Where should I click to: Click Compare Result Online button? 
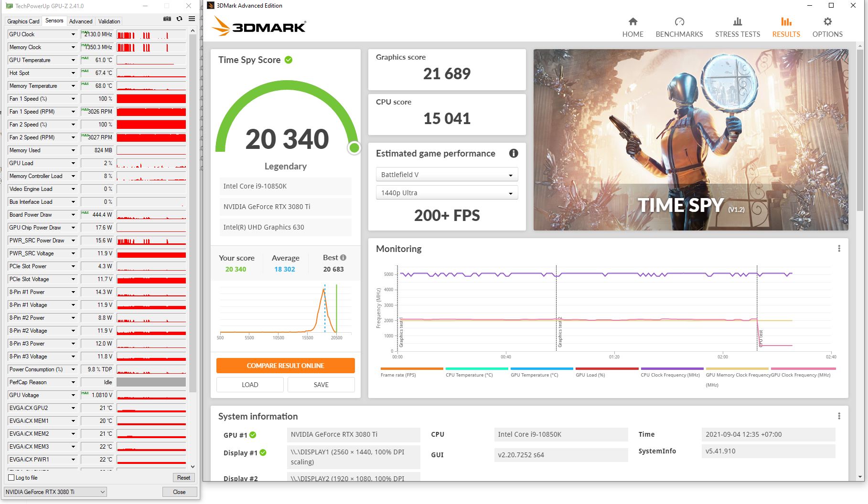[x=285, y=366]
